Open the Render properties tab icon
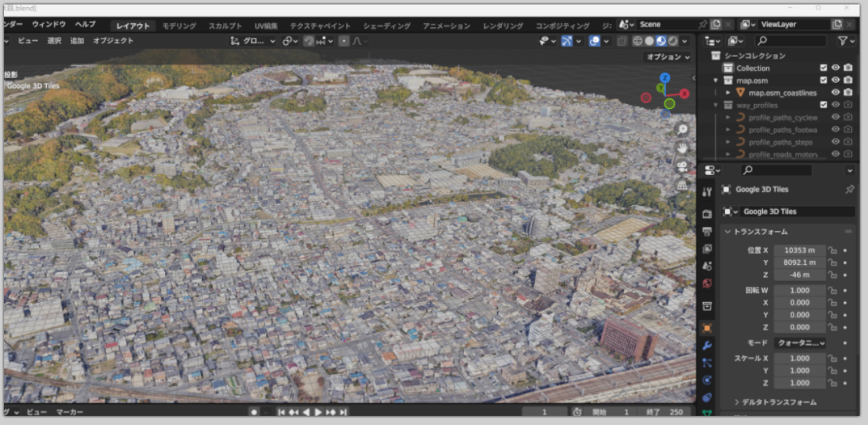This screenshot has height=425, width=868. pos(707,214)
